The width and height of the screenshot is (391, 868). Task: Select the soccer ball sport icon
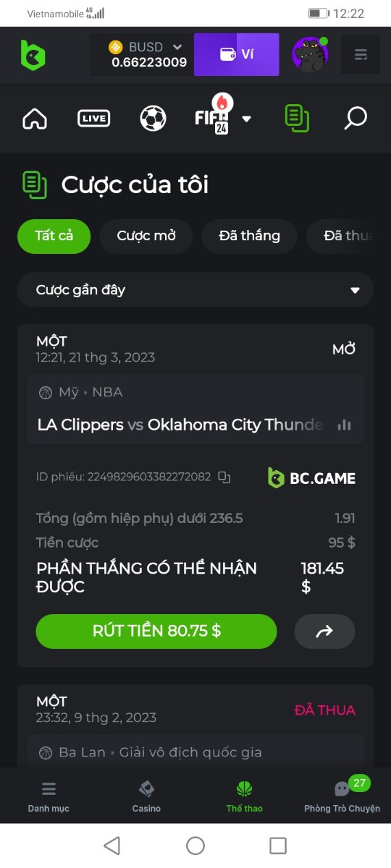coord(153,118)
